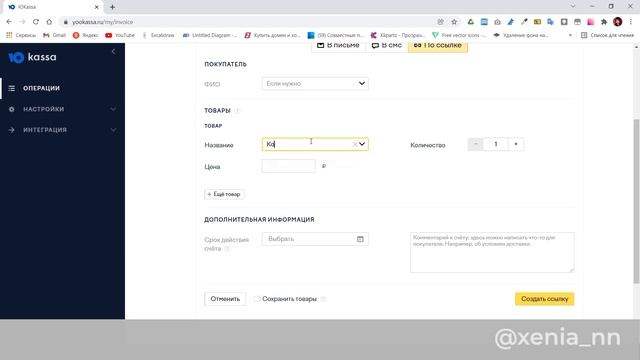This screenshot has height=360, width=640.
Task: Open a new browser tab
Action: (x=112, y=7)
